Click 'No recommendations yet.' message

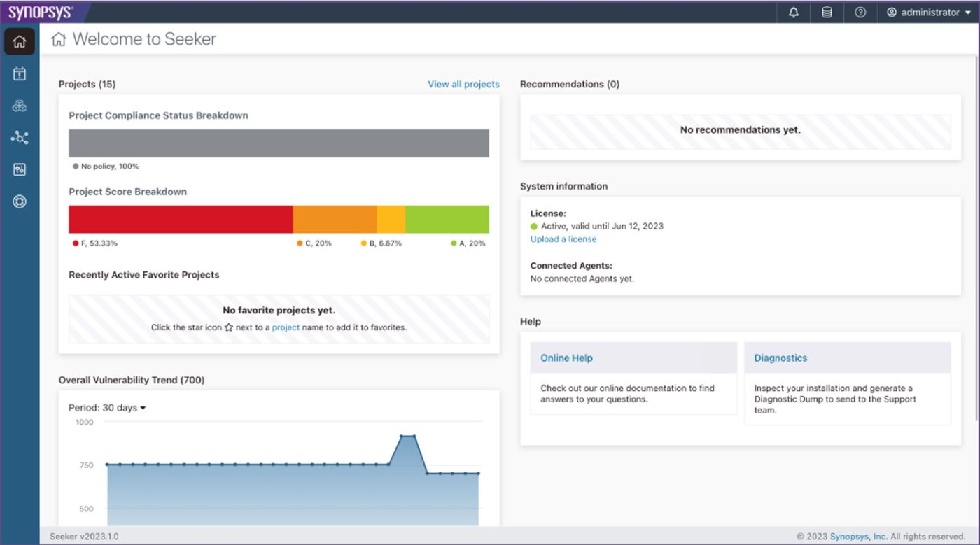pyautogui.click(x=741, y=130)
